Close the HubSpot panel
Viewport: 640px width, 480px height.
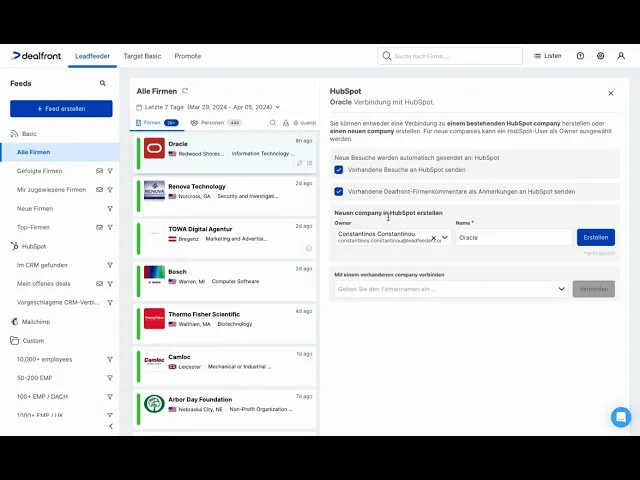point(611,93)
